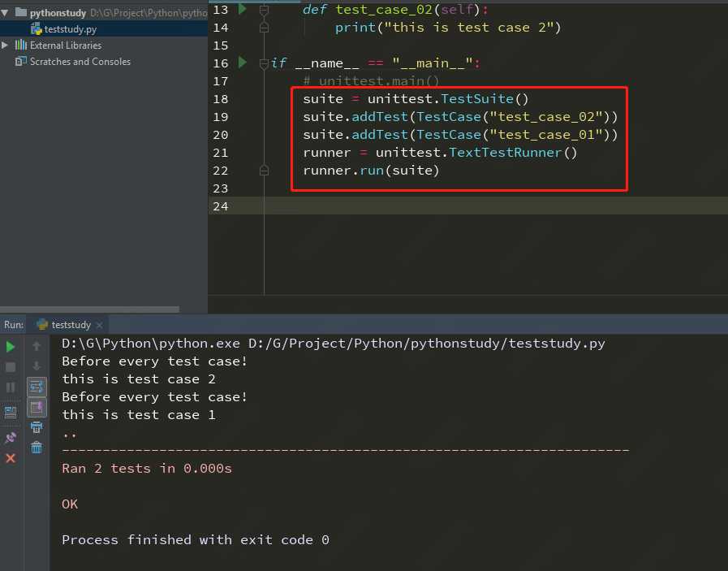Run test_case_02 from the line 13 gutter arrow

[x=242, y=9]
